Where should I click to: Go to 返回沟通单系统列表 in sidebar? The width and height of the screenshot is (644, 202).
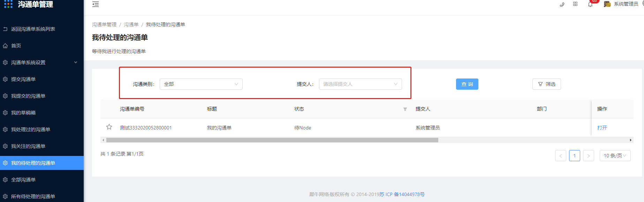[42, 29]
